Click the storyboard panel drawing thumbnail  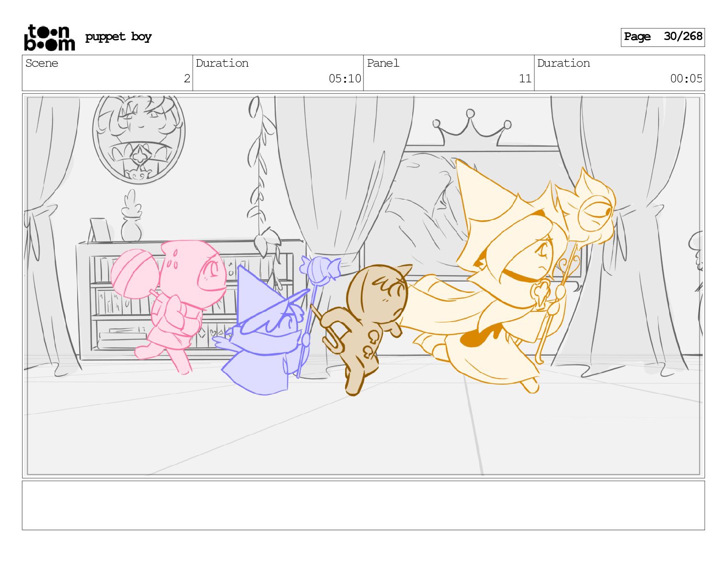(x=364, y=286)
